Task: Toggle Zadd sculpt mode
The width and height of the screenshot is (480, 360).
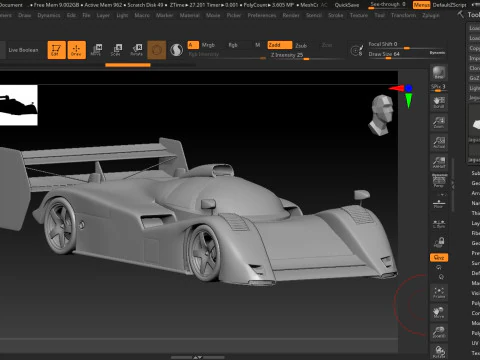Action: (x=280, y=45)
